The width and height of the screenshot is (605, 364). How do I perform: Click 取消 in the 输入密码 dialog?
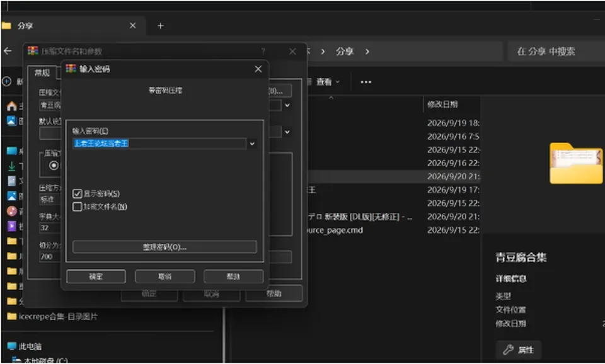164,276
